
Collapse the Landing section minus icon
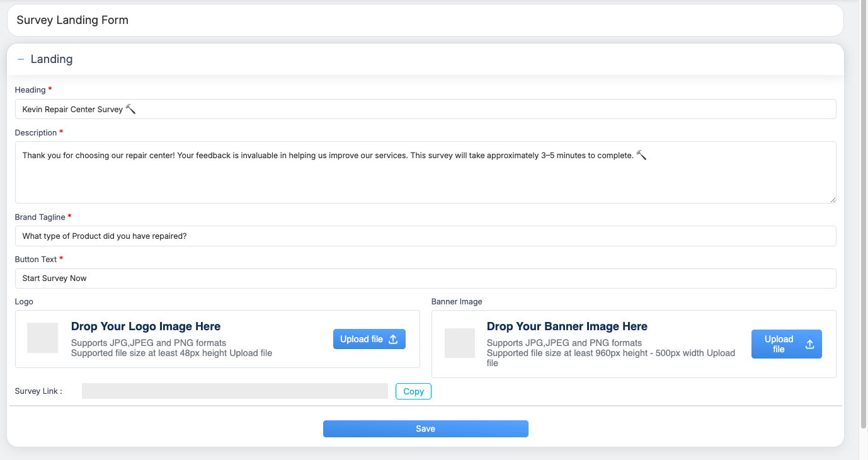(x=21, y=59)
